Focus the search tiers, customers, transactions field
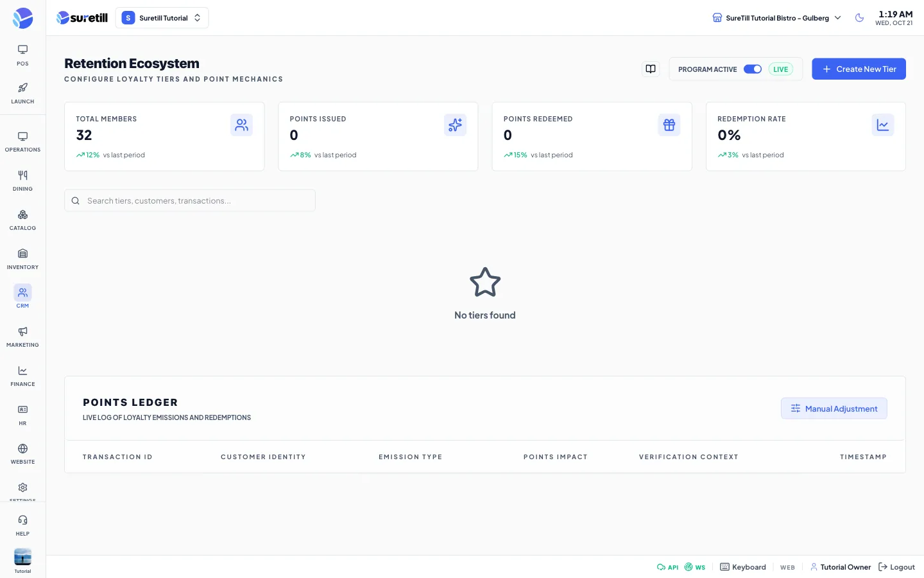The image size is (924, 578). [190, 200]
